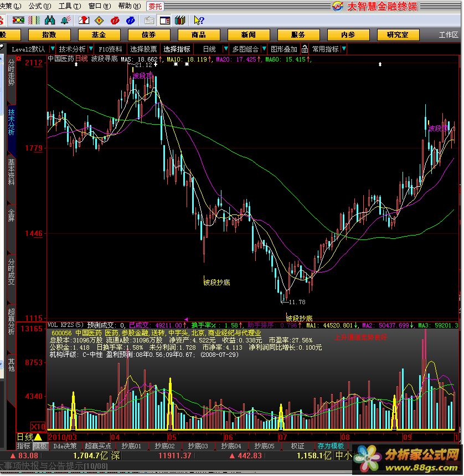Select the 抄底02 bottom tab
The height and width of the screenshot is (476, 464).
click(164, 446)
